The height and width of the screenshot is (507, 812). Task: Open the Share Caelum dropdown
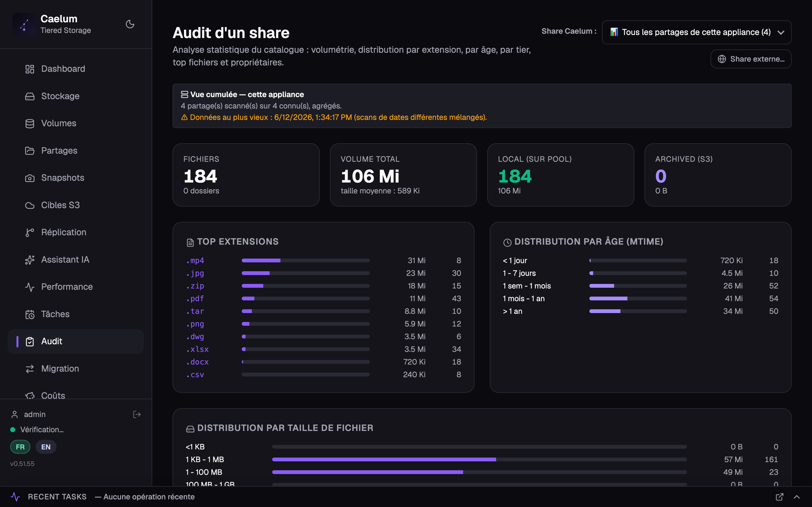pyautogui.click(x=697, y=32)
